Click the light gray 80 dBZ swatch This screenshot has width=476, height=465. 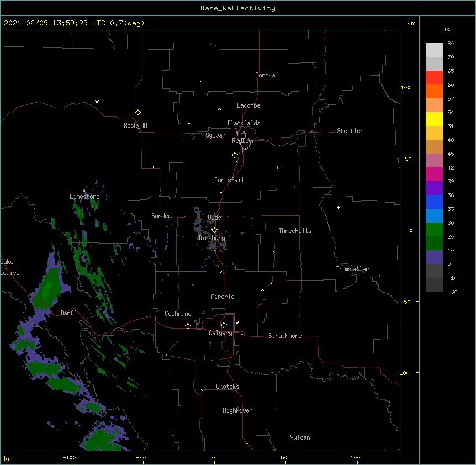tap(434, 50)
